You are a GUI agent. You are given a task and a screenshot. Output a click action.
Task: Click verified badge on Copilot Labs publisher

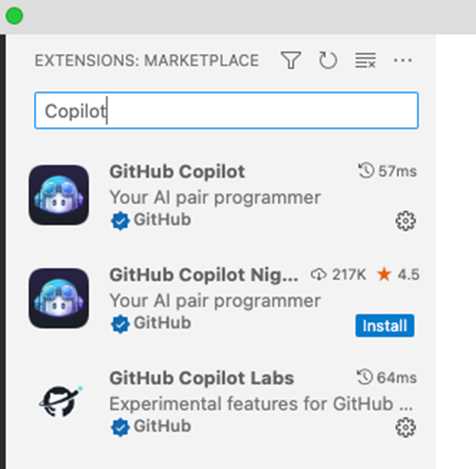(121, 427)
